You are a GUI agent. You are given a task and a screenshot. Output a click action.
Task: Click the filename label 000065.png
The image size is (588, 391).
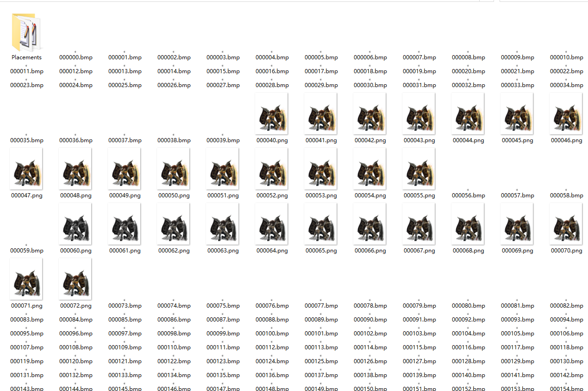(321, 250)
